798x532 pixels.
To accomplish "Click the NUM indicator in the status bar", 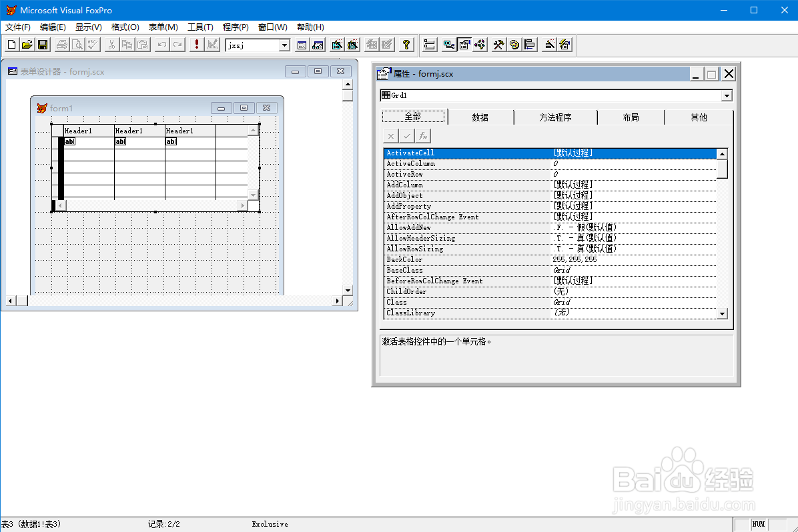I will click(759, 525).
